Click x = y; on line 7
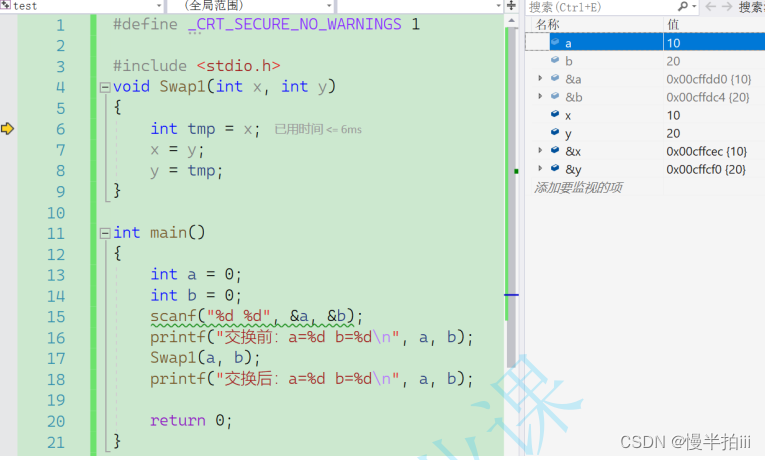 177,150
